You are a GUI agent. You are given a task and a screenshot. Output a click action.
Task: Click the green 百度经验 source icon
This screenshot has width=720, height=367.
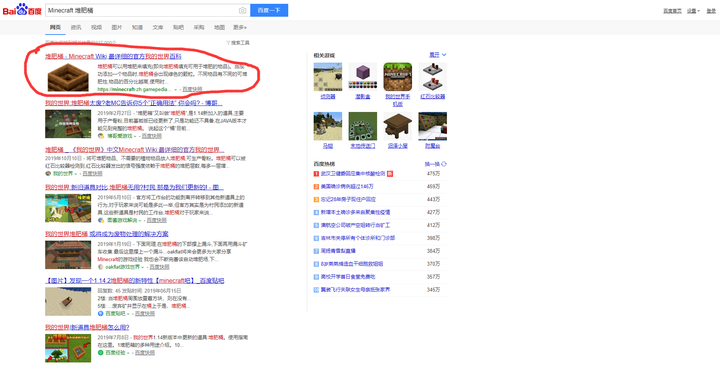[x=101, y=353]
